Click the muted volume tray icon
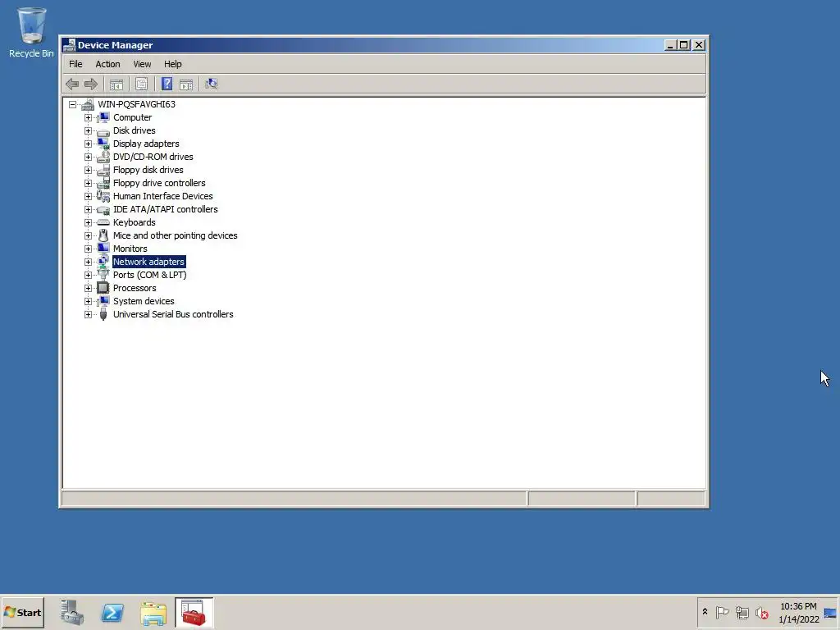 (762, 612)
